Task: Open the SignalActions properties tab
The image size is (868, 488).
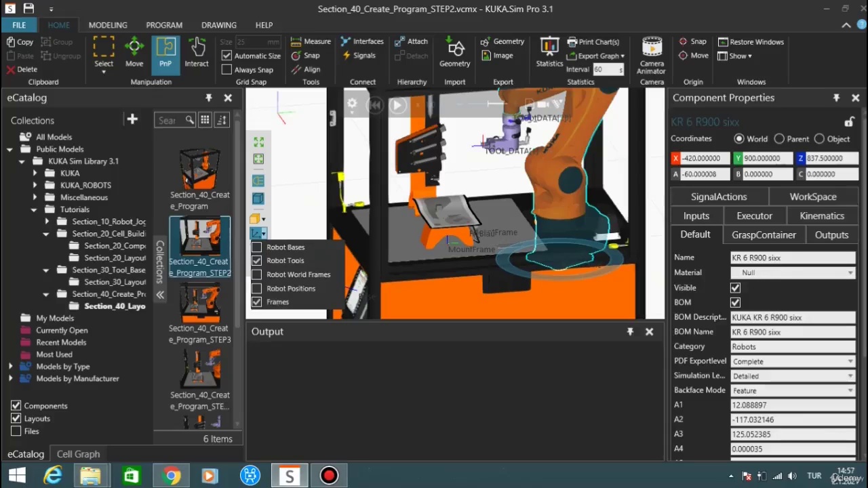Action: [x=719, y=197]
